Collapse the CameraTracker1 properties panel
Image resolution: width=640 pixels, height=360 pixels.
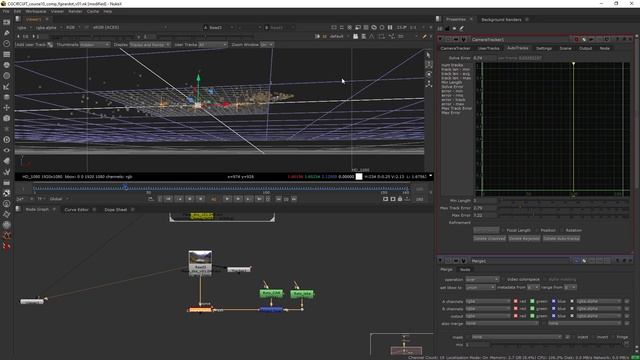coord(440,40)
